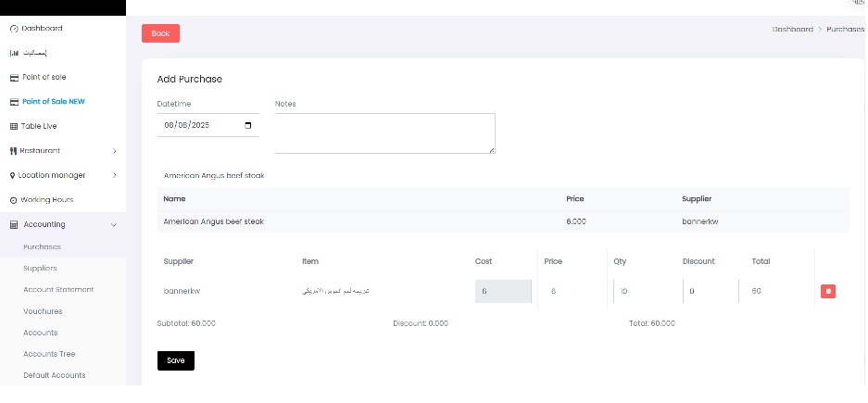Click into the Notes text area
This screenshot has width=868, height=403.
pyautogui.click(x=384, y=133)
